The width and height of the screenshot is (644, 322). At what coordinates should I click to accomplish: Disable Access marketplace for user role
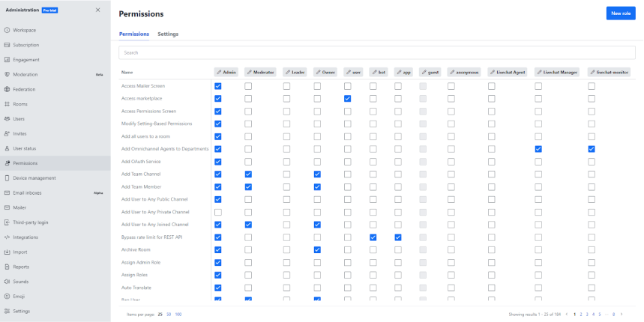click(348, 99)
